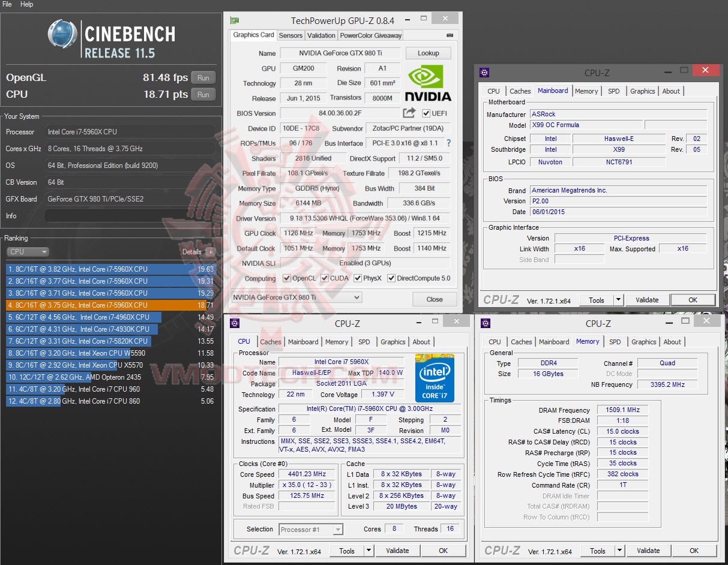
Task: Toggle the UEFI checkbox in GPU-Z
Action: click(426, 113)
